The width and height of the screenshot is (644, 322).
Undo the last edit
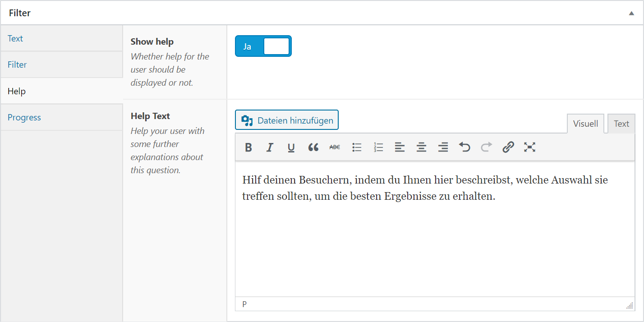(465, 147)
